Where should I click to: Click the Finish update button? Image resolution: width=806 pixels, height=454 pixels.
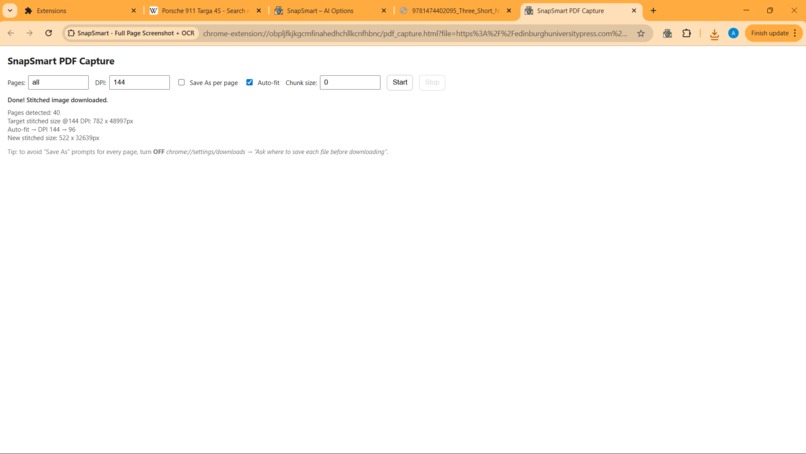pyautogui.click(x=774, y=33)
